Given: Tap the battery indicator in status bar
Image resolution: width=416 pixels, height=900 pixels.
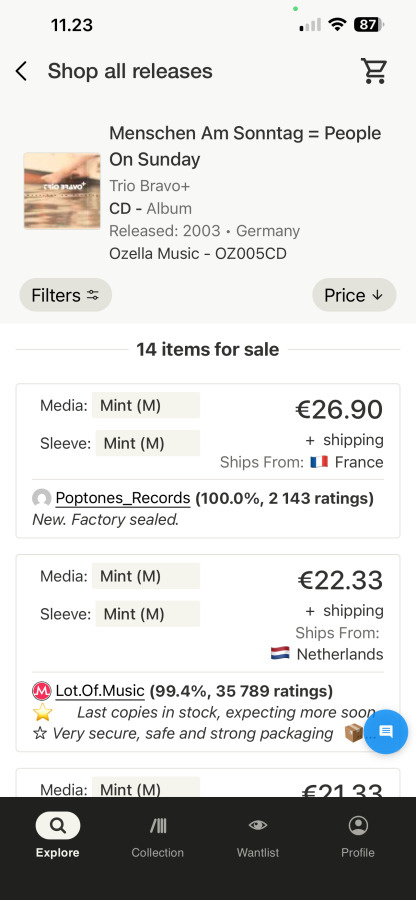Looking at the screenshot, I should (369, 25).
